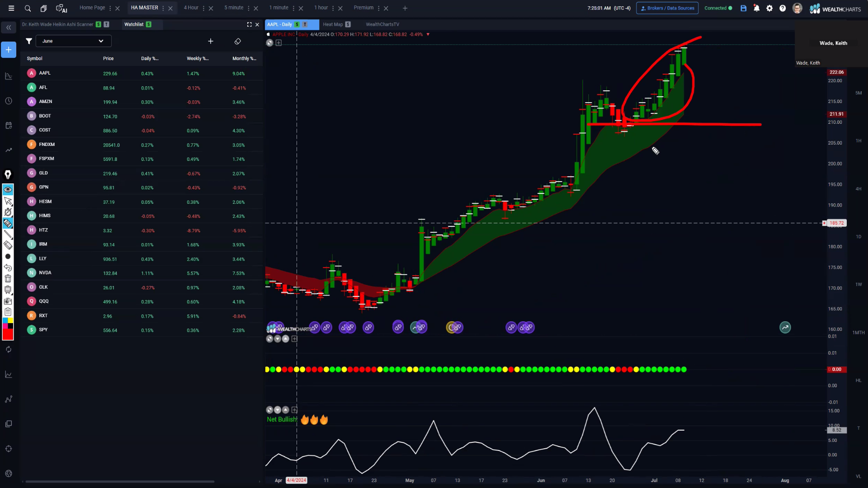Open the red triangle dropdown beside APPLE INC
The width and height of the screenshot is (868, 488).
click(x=428, y=34)
